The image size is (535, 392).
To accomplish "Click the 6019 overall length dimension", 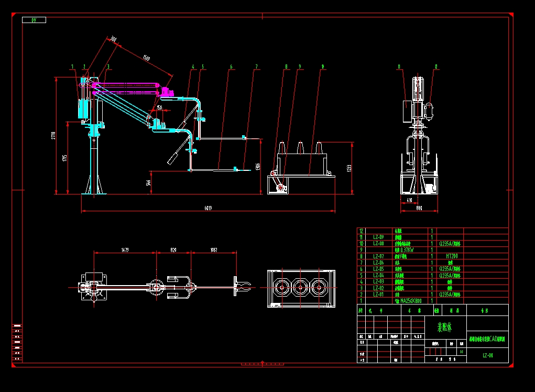I will [x=208, y=208].
